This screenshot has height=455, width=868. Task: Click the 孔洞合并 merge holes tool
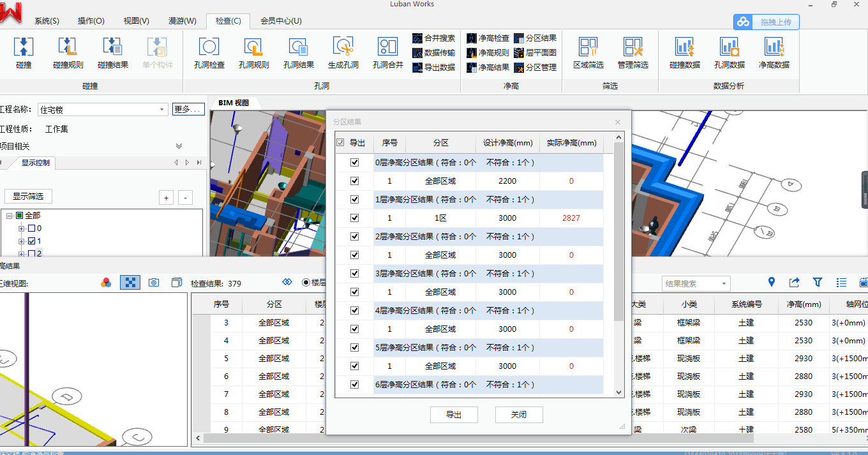(x=388, y=53)
